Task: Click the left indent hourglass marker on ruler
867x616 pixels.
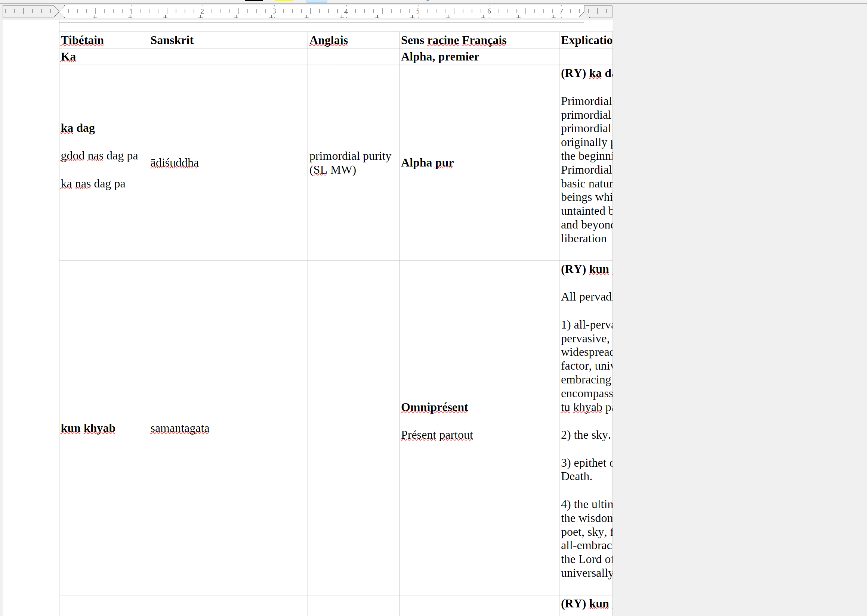Action: [59, 11]
